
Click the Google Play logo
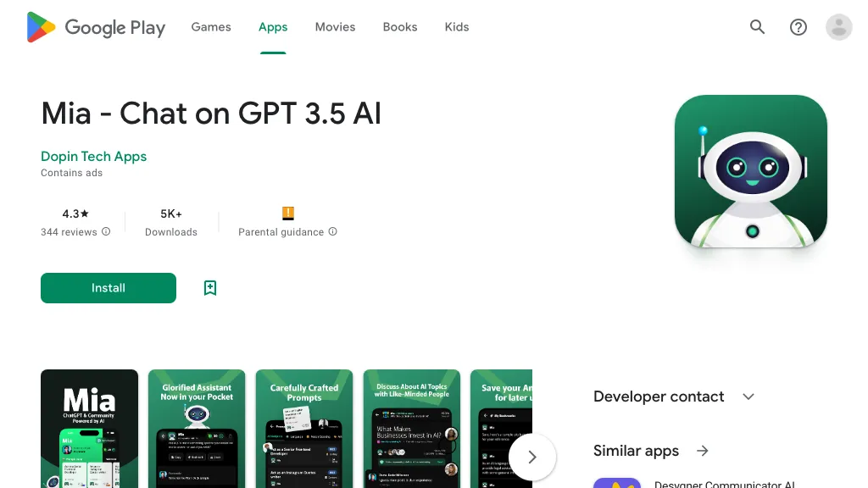tap(96, 27)
